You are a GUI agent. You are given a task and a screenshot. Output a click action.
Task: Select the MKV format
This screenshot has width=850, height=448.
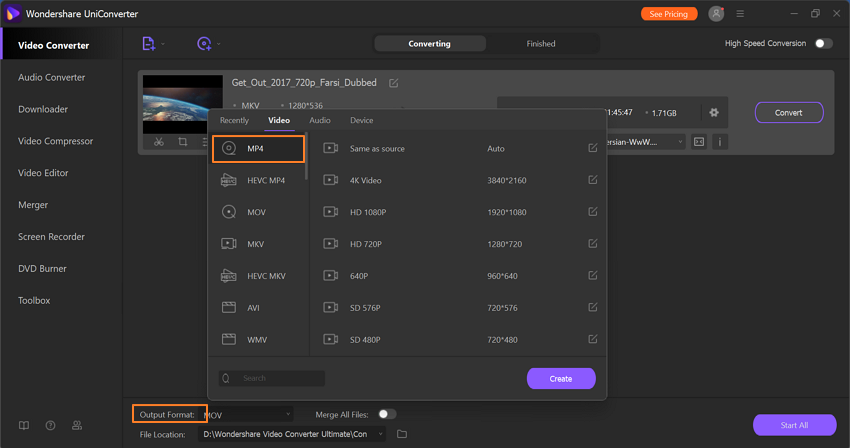coord(258,244)
